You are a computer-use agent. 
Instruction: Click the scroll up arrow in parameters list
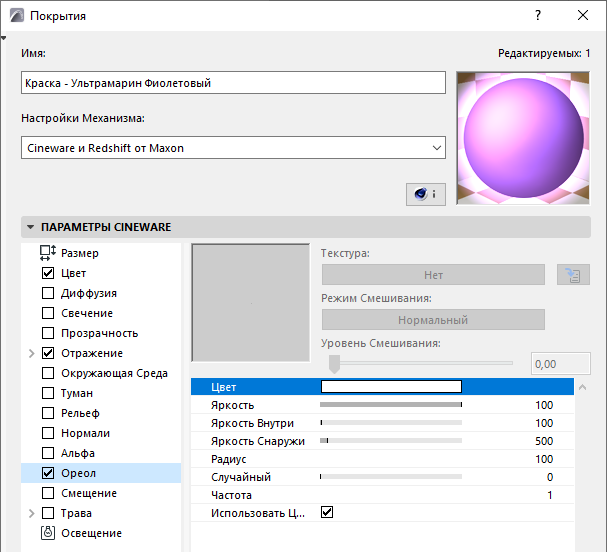click(582, 387)
